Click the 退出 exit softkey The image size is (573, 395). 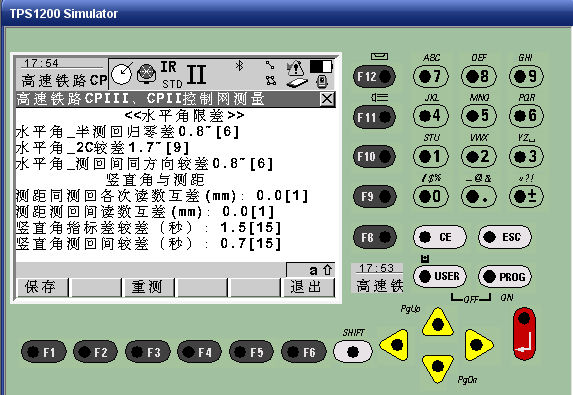(308, 287)
